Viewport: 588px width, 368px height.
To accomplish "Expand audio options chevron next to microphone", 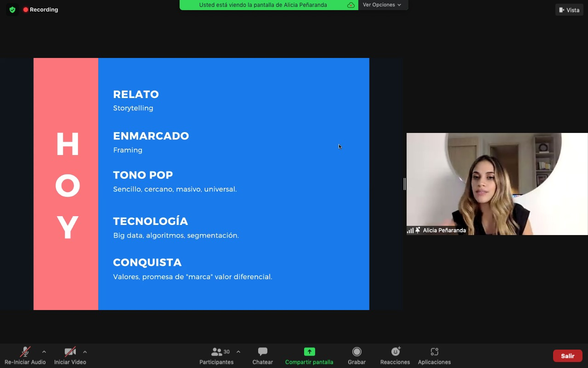I will click(44, 352).
